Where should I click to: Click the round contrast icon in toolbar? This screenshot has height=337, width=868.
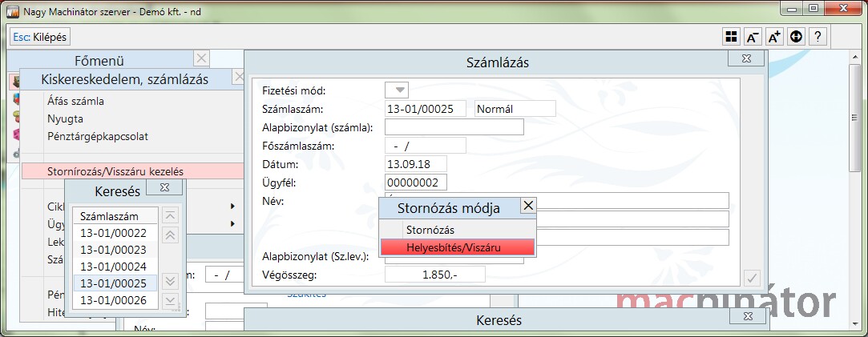pyautogui.click(x=796, y=37)
